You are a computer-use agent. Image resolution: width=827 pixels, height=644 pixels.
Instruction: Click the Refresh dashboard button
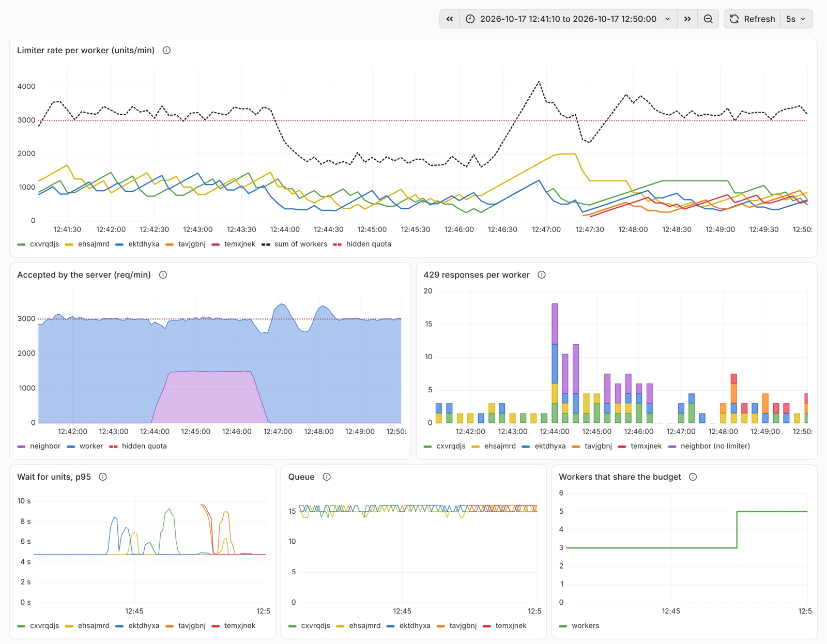(x=753, y=19)
